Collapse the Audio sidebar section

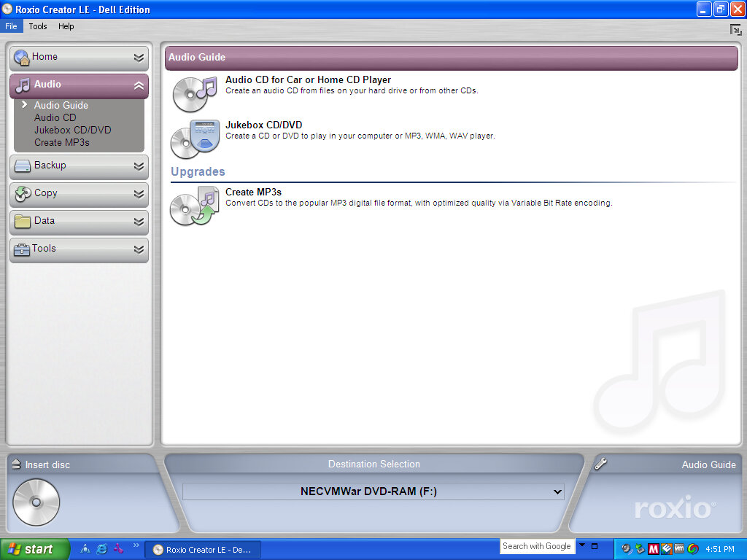coord(139,85)
